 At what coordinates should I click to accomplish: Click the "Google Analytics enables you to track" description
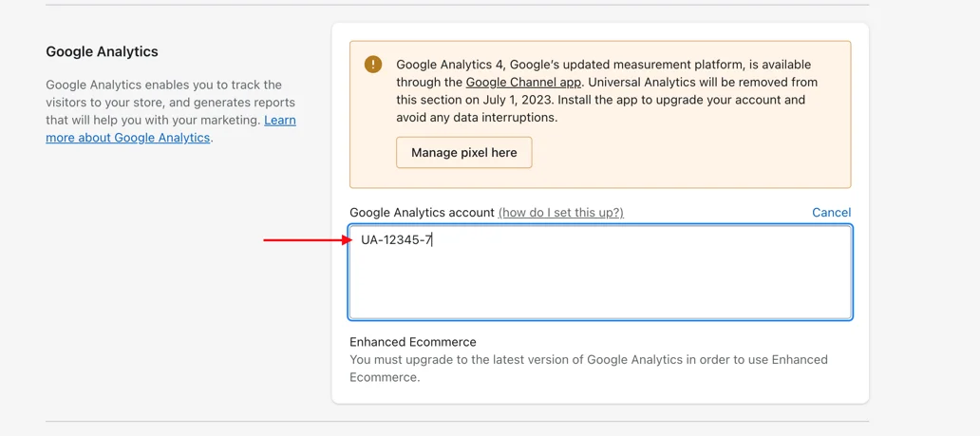click(163, 85)
